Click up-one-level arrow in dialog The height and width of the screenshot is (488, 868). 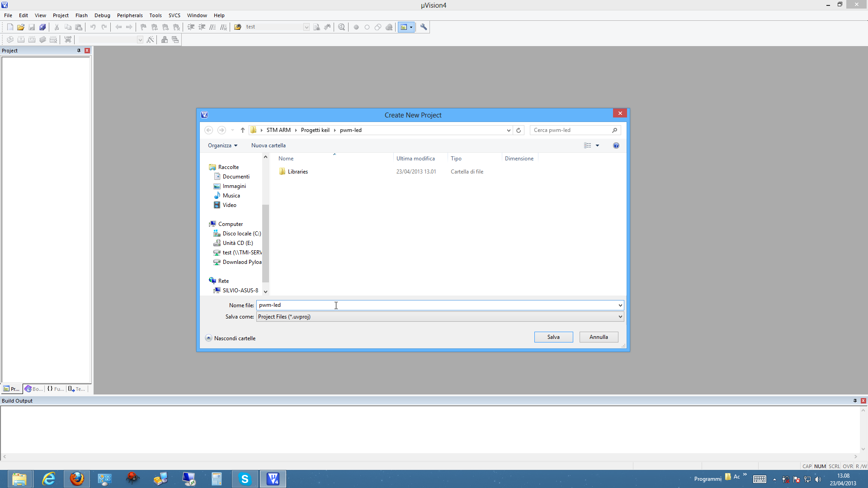pyautogui.click(x=243, y=130)
